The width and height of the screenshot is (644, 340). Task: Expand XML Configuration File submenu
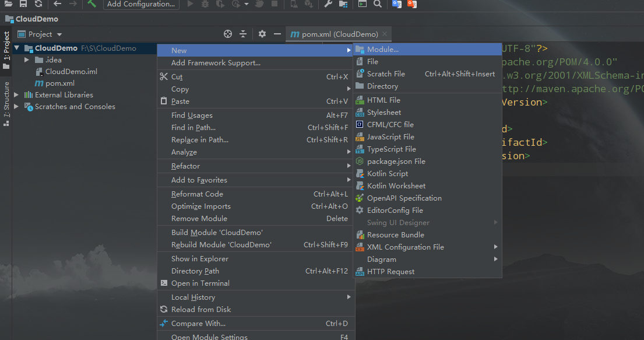tap(428, 247)
